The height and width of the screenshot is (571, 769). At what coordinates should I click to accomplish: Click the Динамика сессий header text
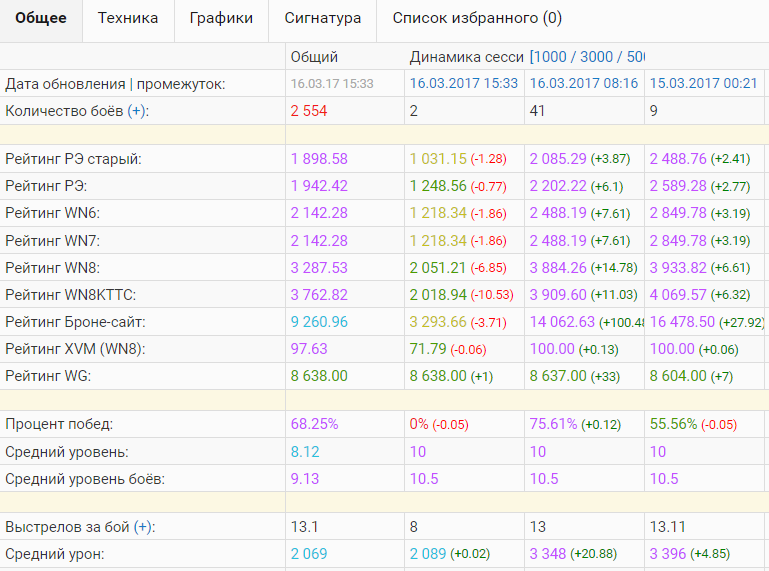pyautogui.click(x=466, y=57)
